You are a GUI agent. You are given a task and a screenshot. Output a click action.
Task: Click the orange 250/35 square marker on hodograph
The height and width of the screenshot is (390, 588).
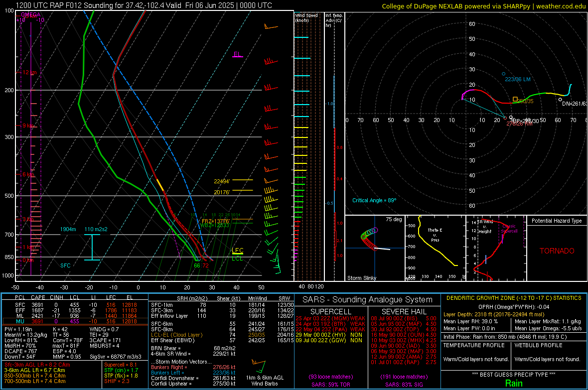click(515, 100)
